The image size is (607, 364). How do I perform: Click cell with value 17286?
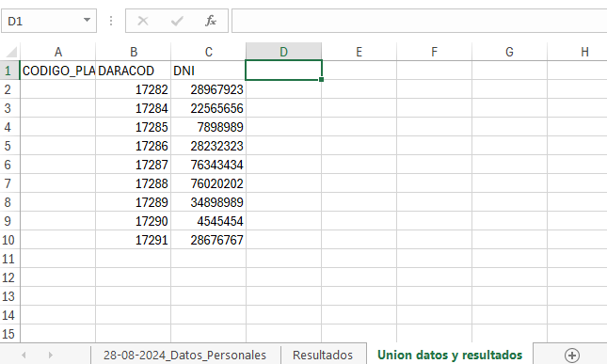(x=134, y=146)
